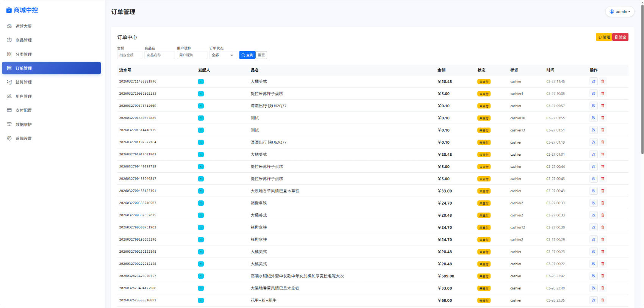Edit the order timed 03-27 01:55
Viewport: 644px width, 308px height.
click(594, 118)
